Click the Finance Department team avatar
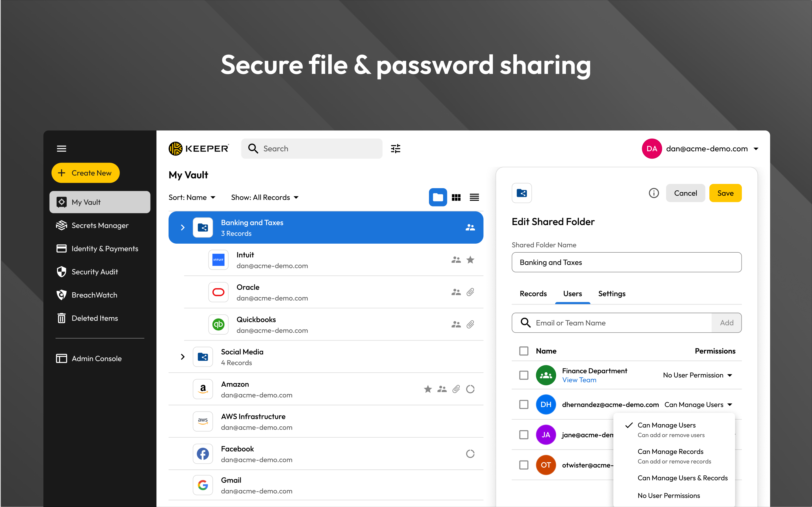 546,375
